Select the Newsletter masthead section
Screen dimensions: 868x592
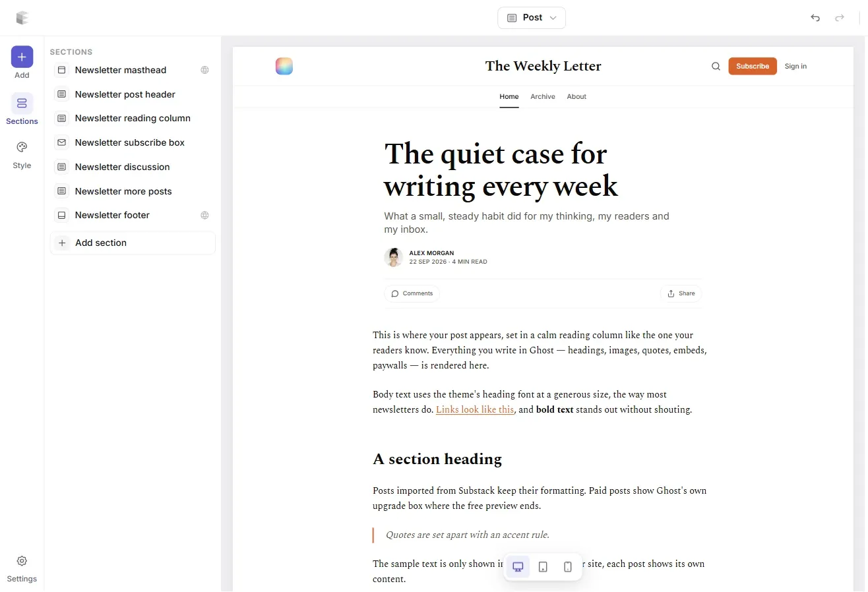(133, 70)
